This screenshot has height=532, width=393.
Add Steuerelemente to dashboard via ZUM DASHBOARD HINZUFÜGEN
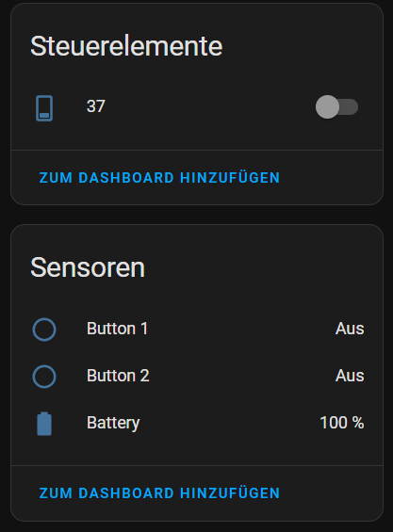tap(159, 178)
